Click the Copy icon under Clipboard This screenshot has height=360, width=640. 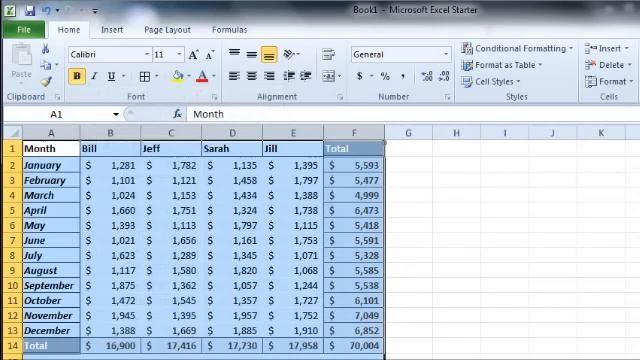click(46, 65)
